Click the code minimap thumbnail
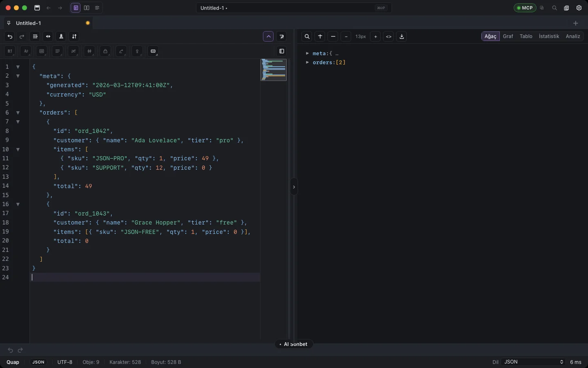Image resolution: width=588 pixels, height=368 pixels. tap(274, 70)
